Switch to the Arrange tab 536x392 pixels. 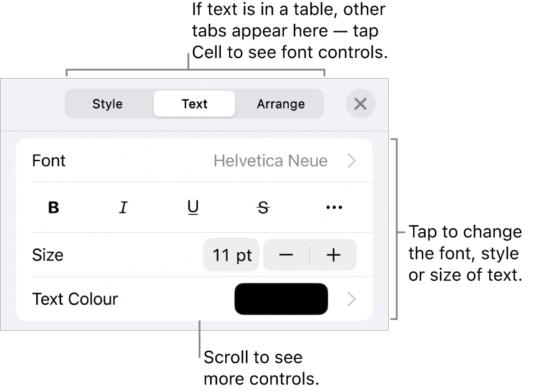(281, 104)
